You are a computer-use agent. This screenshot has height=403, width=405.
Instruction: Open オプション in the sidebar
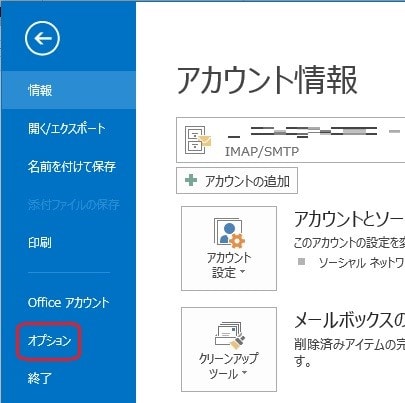[x=50, y=341]
